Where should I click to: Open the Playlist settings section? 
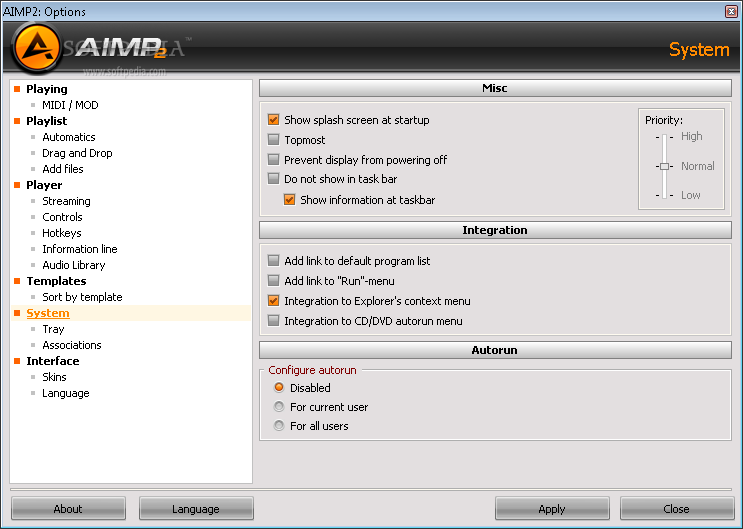[46, 121]
